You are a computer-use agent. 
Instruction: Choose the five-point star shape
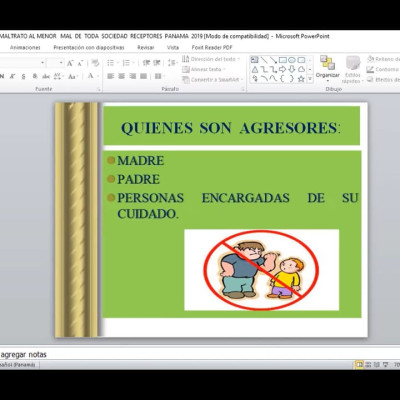[x=301, y=79]
